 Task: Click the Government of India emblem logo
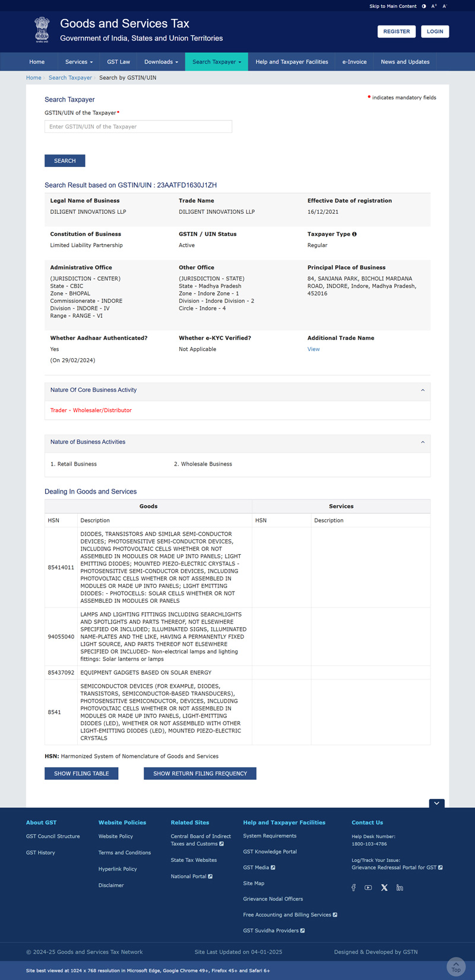coord(42,30)
